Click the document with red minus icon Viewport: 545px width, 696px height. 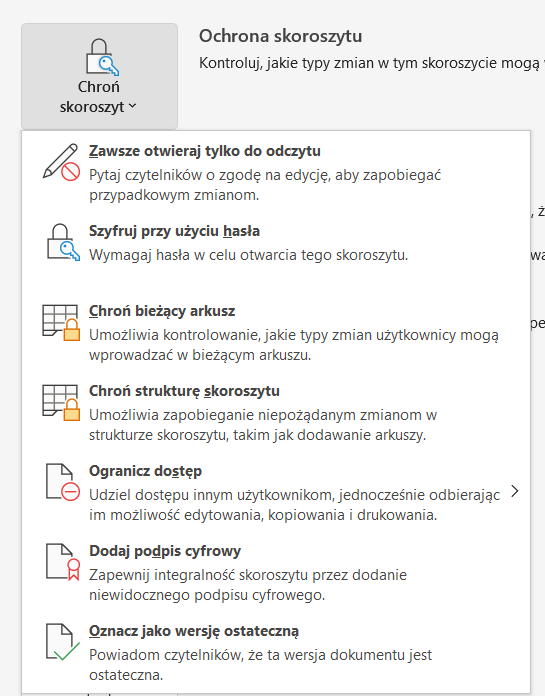[63, 482]
